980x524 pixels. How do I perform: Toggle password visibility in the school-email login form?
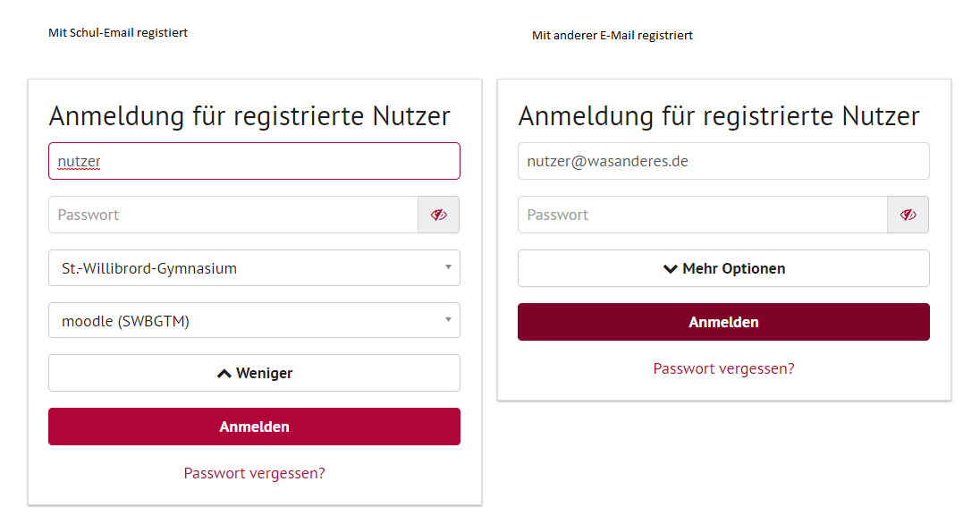click(x=438, y=215)
